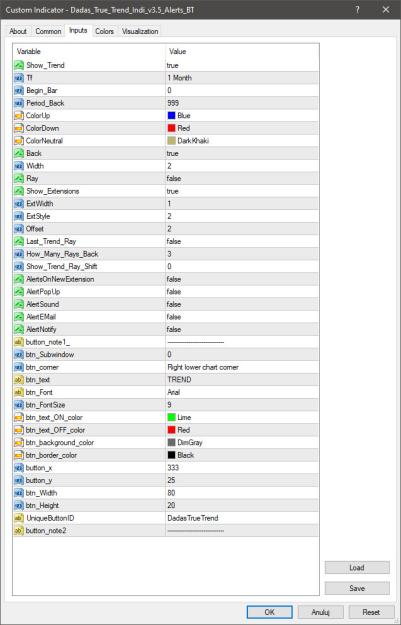Toggle the Show_Extensions true value
Image resolution: width=401 pixels, height=625 pixels.
[x=242, y=191]
